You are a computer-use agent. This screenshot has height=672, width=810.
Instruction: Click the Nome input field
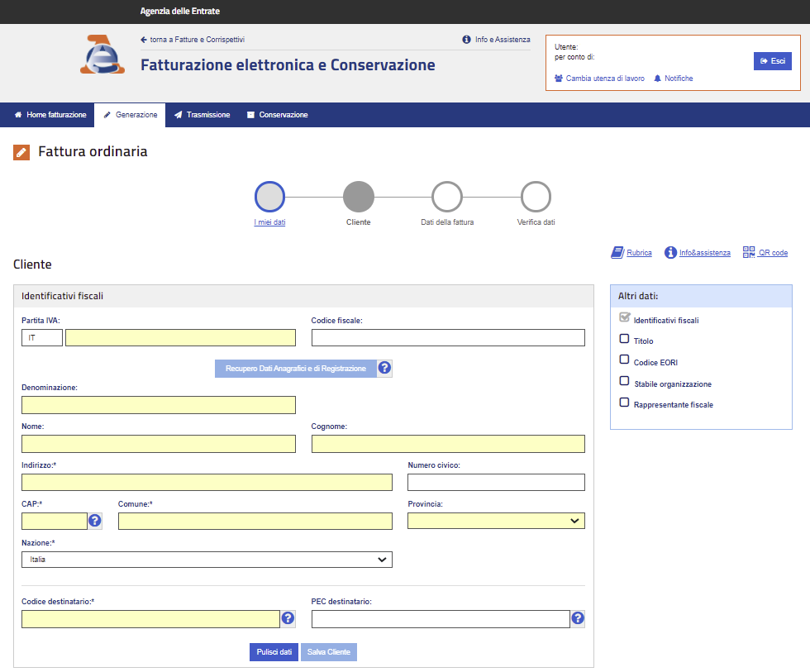(x=159, y=444)
